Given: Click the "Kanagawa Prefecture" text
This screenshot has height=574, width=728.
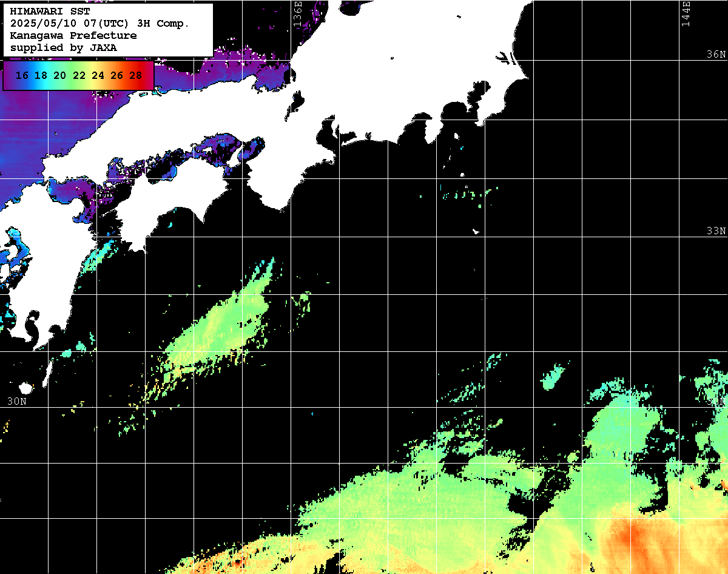Looking at the screenshot, I should tap(73, 36).
